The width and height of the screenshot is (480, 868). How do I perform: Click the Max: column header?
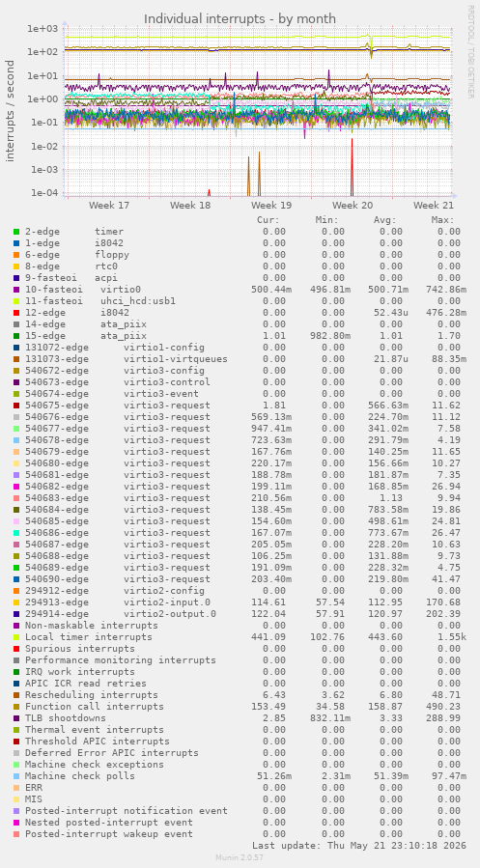coord(443,220)
